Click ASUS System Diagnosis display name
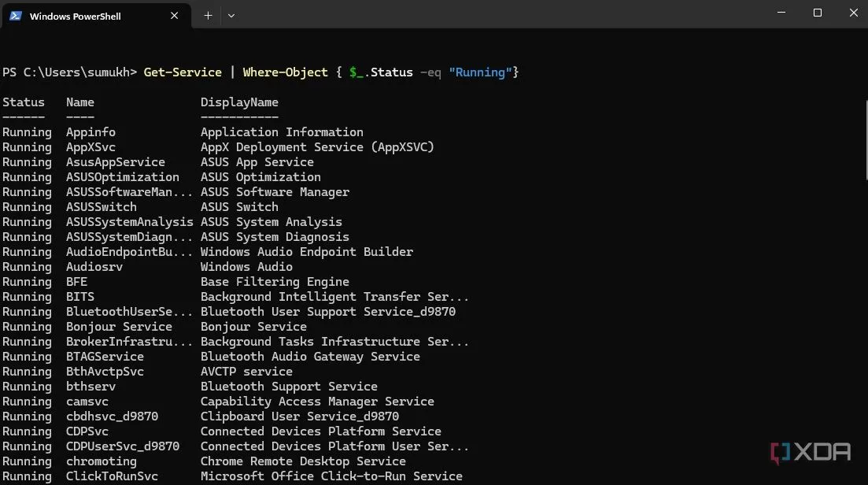Viewport: 868px width, 485px height. point(275,237)
